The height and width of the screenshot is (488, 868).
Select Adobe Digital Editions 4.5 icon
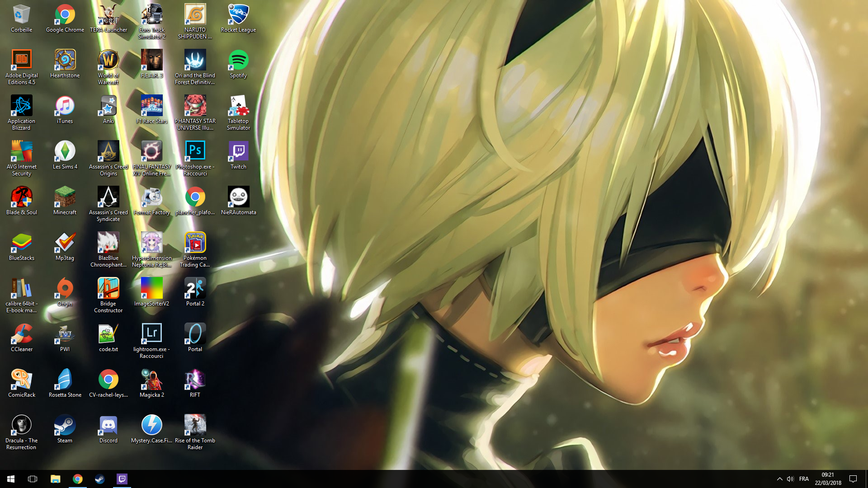pyautogui.click(x=21, y=67)
